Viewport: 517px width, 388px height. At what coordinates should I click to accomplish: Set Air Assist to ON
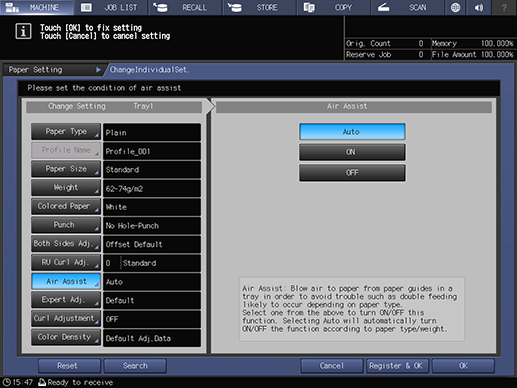click(352, 152)
